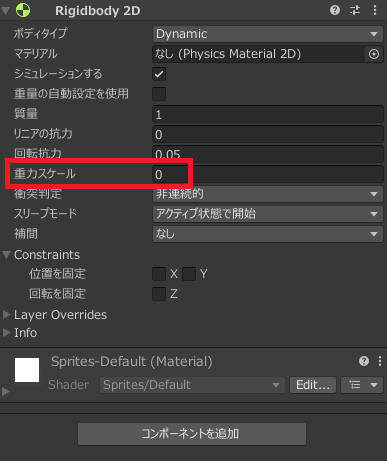Check the freeze position X box
This screenshot has width=387, height=461.
(159, 274)
